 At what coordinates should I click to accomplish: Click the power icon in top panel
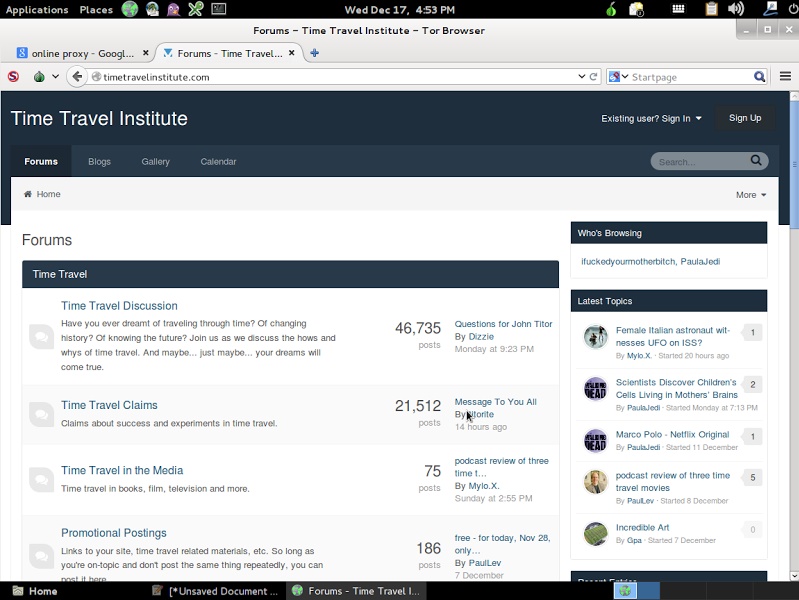[793, 9]
